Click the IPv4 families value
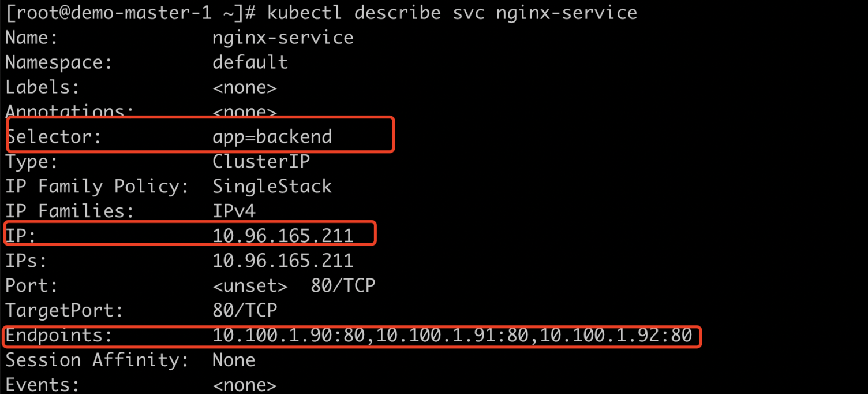This screenshot has width=868, height=394. click(x=234, y=211)
